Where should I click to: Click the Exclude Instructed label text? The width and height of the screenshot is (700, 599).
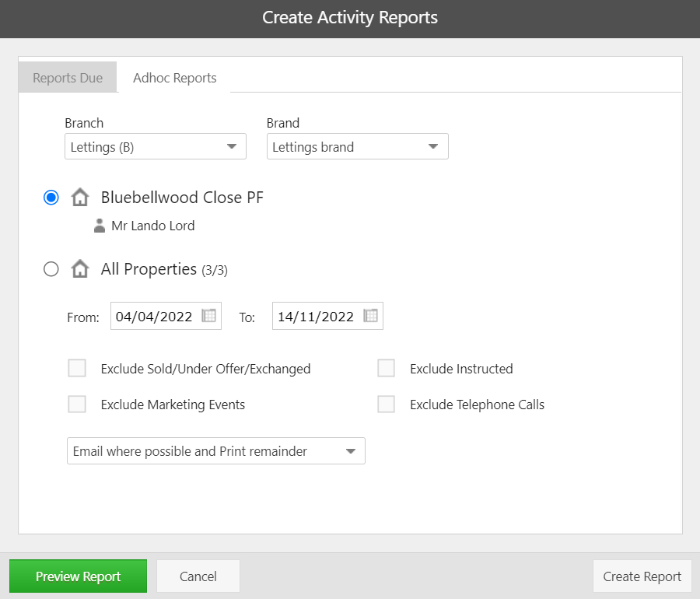click(461, 369)
